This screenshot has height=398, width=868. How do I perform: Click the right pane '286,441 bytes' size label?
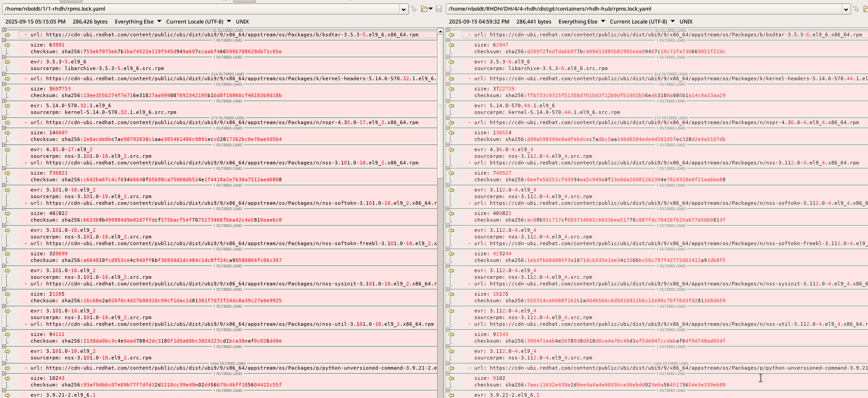click(534, 21)
